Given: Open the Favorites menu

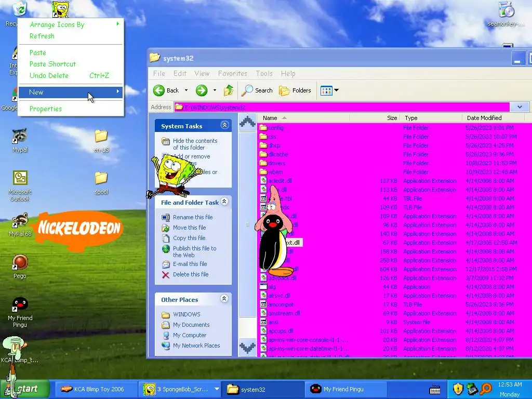Looking at the screenshot, I should pyautogui.click(x=232, y=73).
